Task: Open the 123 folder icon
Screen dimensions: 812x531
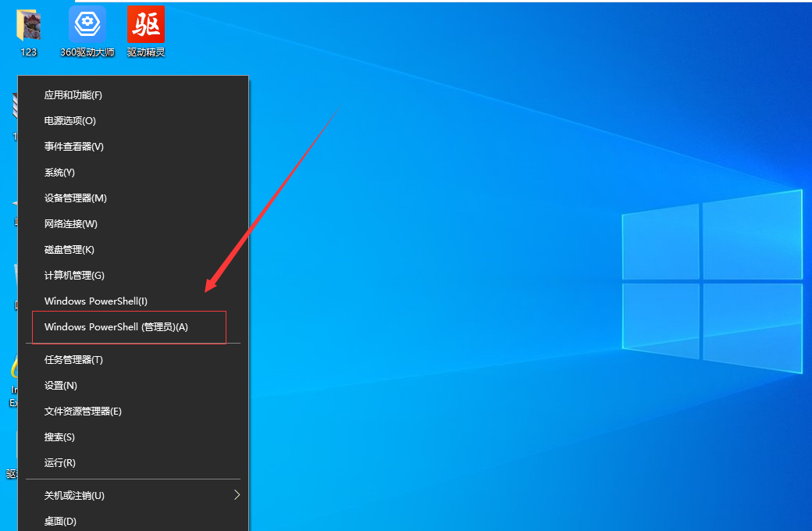Action: [x=29, y=26]
